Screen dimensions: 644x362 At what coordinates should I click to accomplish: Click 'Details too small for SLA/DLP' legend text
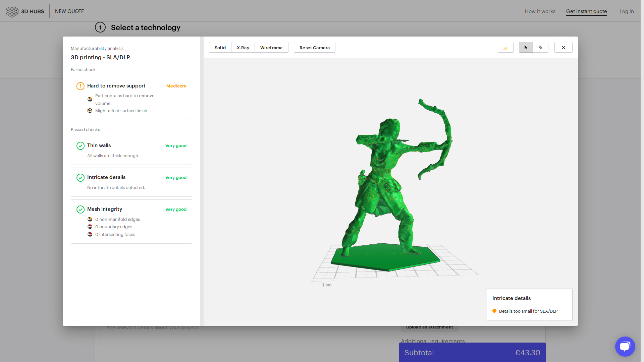tap(528, 311)
